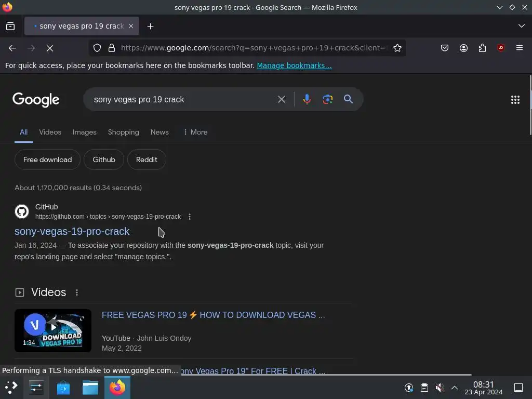Viewport: 532px width, 399px height.
Task: Stop loading the page
Action: click(50, 48)
